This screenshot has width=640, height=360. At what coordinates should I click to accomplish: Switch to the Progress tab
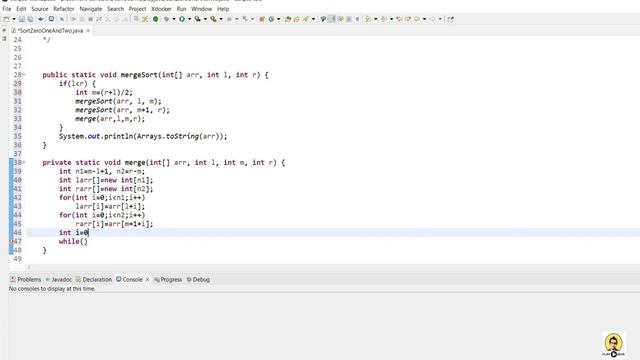click(x=168, y=280)
